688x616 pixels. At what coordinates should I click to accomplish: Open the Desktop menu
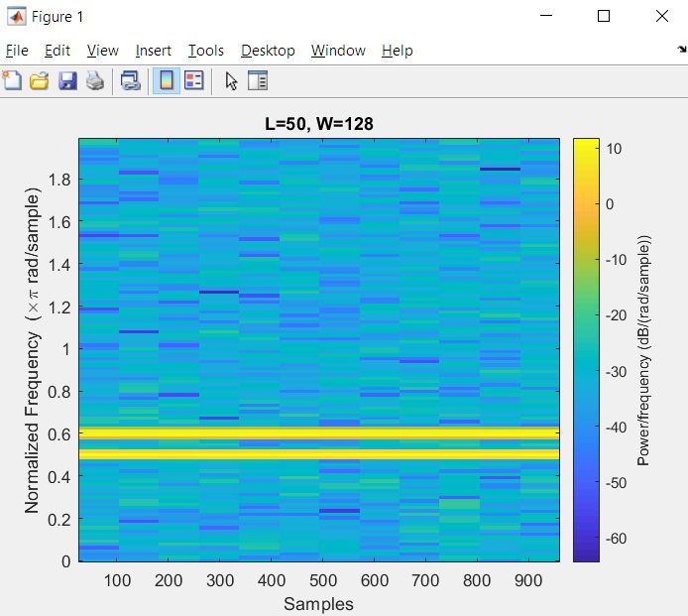[x=268, y=51]
